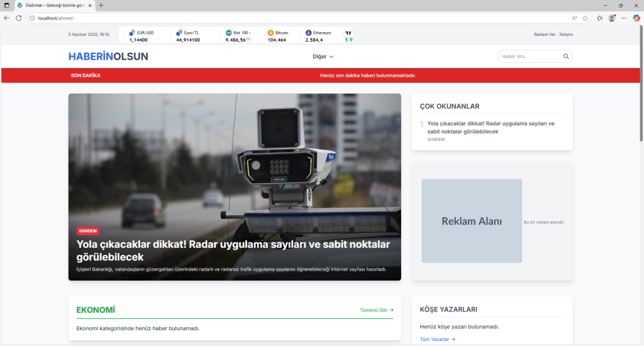Click the Bitcoin ticker icon
Screen dimensions: 644x346
(270, 33)
